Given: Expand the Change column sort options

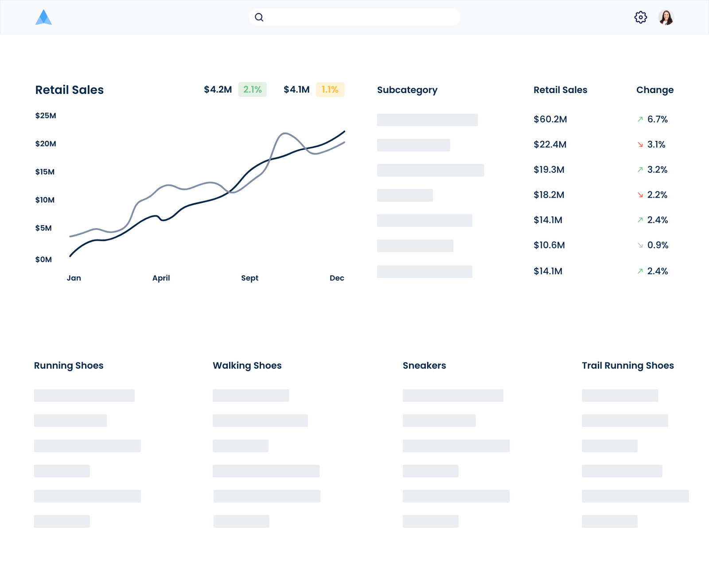Looking at the screenshot, I should pos(655,90).
